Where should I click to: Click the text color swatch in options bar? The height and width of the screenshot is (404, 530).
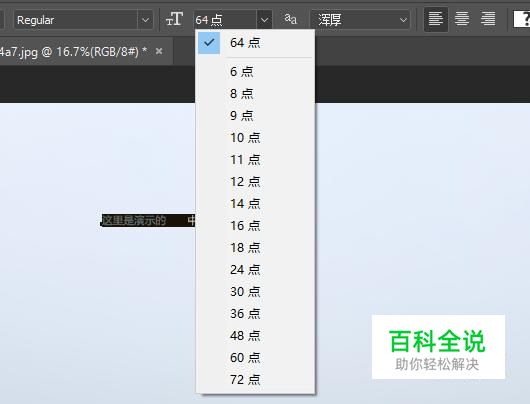click(522, 19)
